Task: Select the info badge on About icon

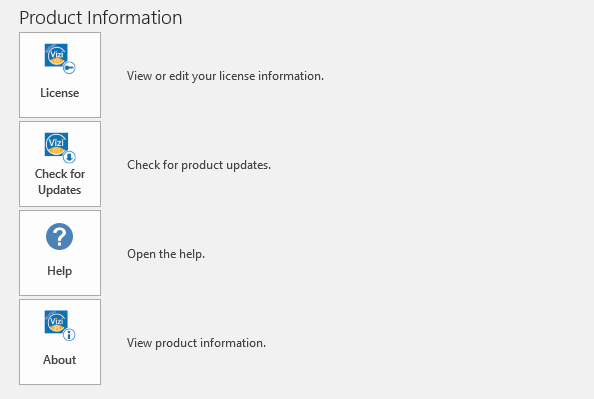Action: 69,335
